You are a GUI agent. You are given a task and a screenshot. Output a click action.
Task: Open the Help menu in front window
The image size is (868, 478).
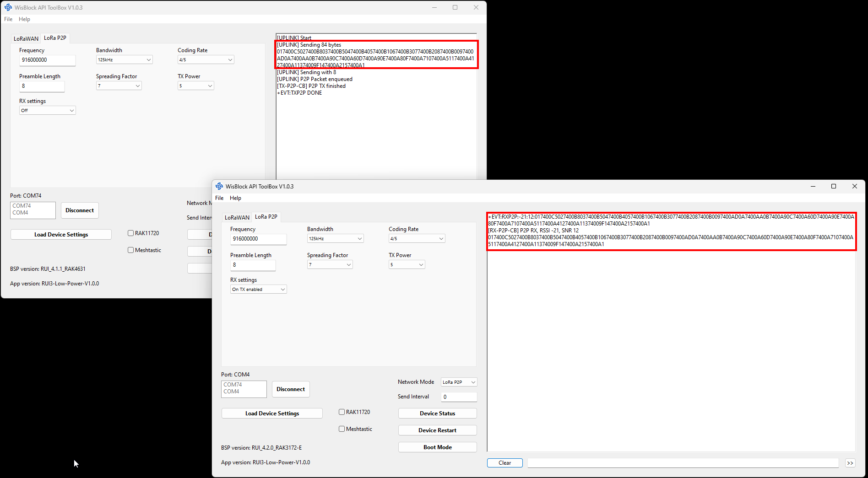235,198
